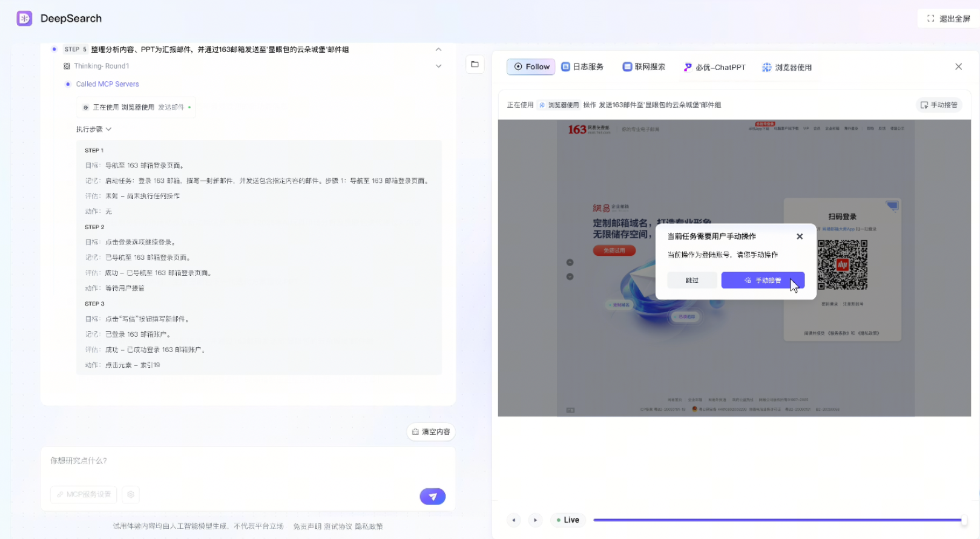Screen dimensions: 980x539
Task: Open the 测试协议 link
Action: (x=338, y=526)
